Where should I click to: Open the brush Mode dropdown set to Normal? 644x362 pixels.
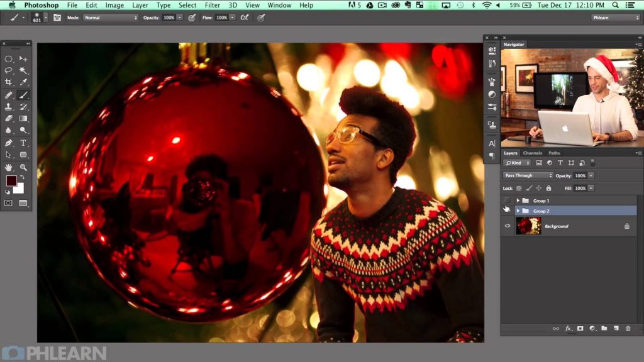tap(110, 18)
